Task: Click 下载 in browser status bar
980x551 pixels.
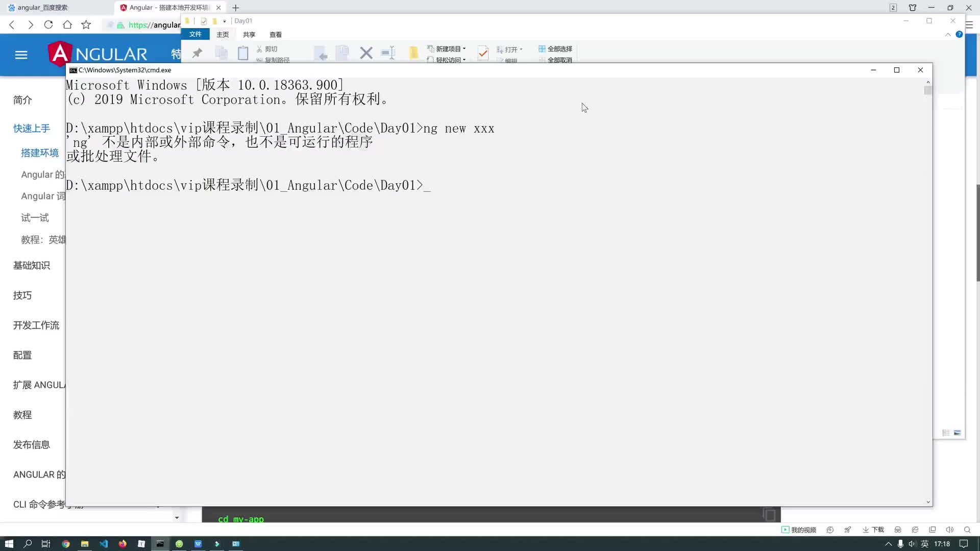Action: (x=873, y=530)
